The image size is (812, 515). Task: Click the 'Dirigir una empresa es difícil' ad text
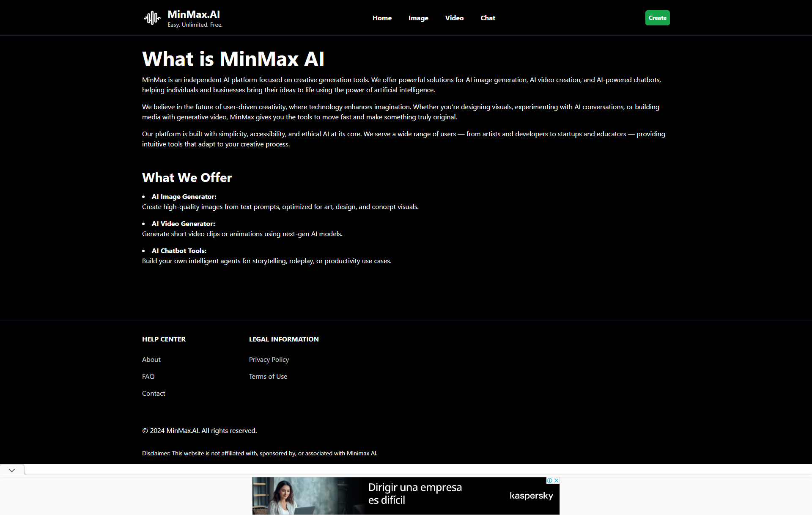coord(414,493)
